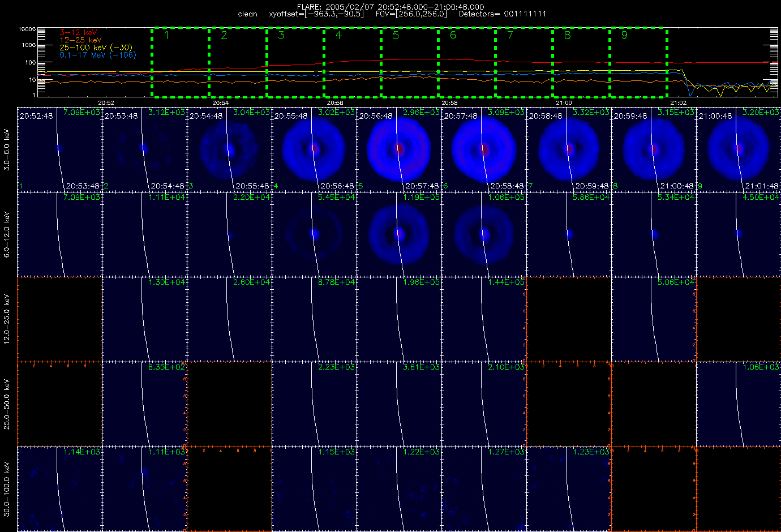781x532 pixels.
Task: Click the orange '12-25 keV' legend entry
Action: pyautogui.click(x=81, y=40)
